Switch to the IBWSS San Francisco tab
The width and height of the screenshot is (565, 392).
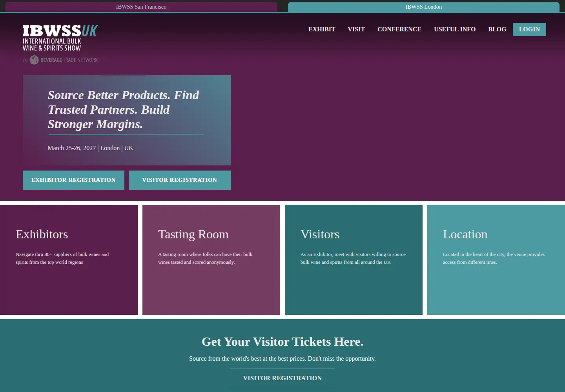[141, 7]
